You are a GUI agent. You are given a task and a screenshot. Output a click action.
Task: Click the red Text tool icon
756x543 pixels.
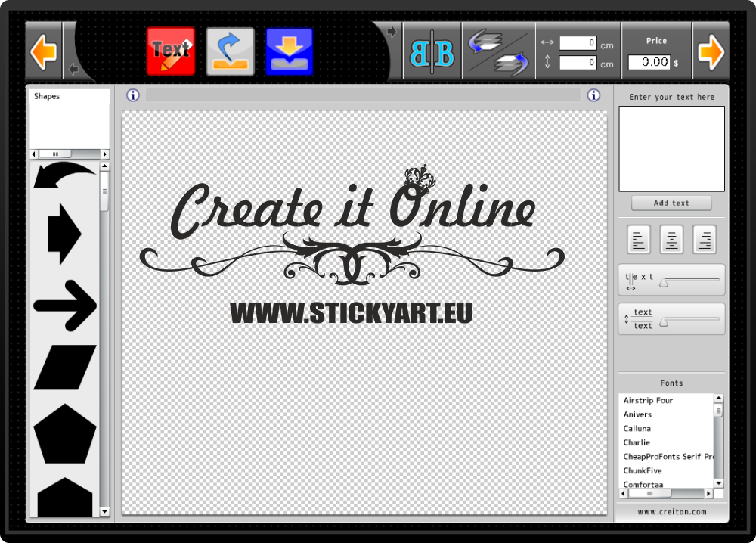click(x=171, y=51)
